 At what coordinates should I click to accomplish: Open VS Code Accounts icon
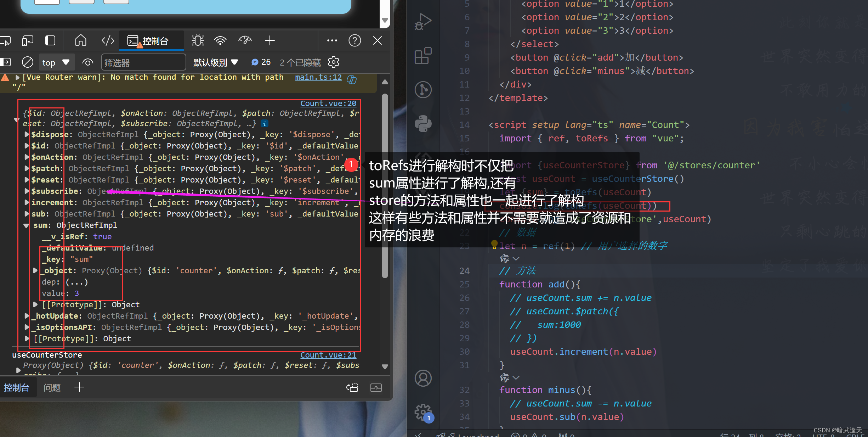point(423,378)
